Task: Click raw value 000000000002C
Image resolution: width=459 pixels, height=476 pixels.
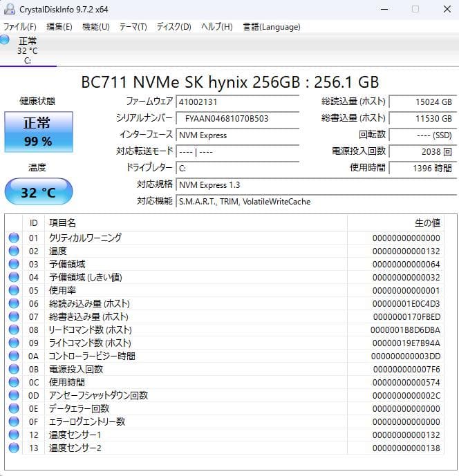Action: click(406, 396)
